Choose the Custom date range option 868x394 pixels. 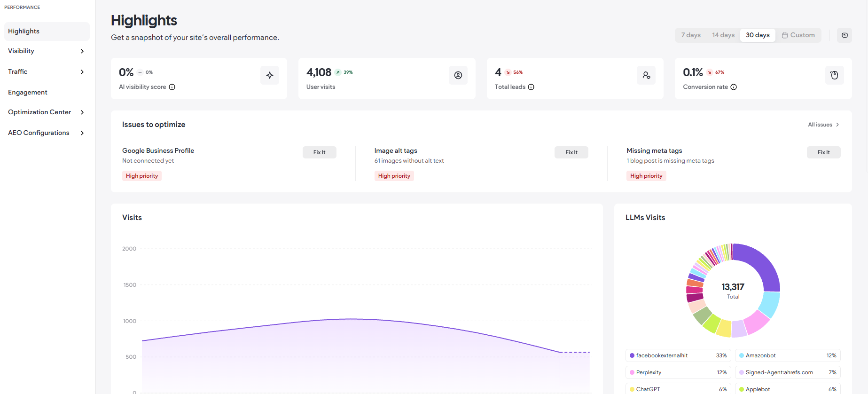pyautogui.click(x=798, y=35)
